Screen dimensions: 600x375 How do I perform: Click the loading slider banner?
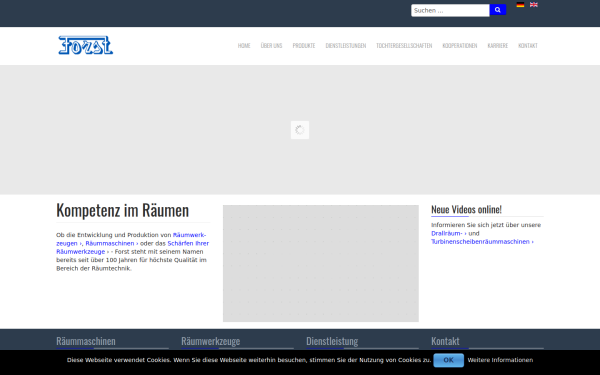[300, 130]
